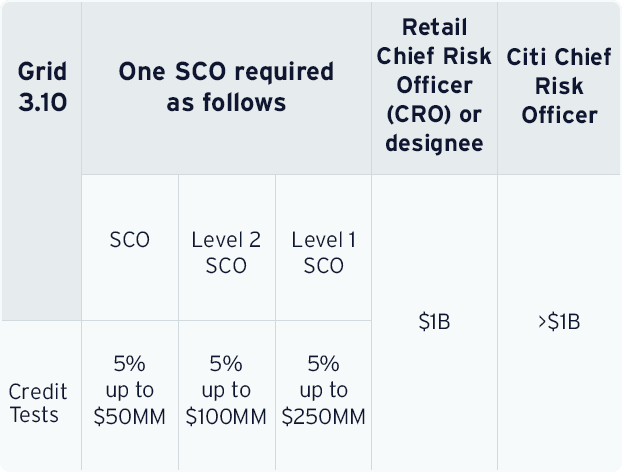This screenshot has width=622, height=472.
Task: Select the 'One SCO required as follows' header
Action: (x=226, y=87)
